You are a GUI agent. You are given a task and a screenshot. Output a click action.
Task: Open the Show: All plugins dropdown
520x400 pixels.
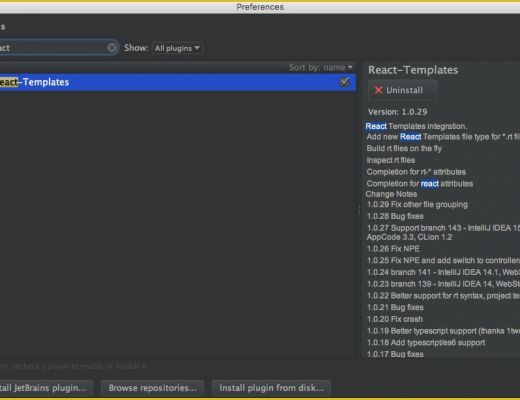coord(177,48)
